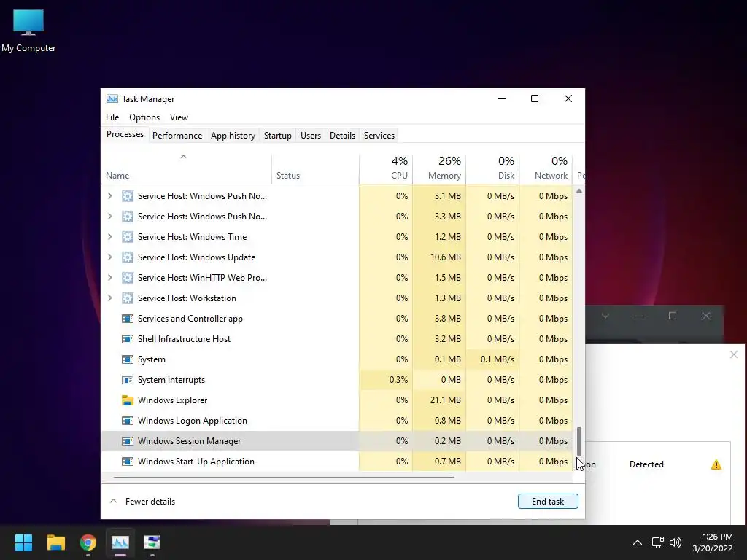
Task: Select the Windows Explorer process row
Action: click(337, 400)
